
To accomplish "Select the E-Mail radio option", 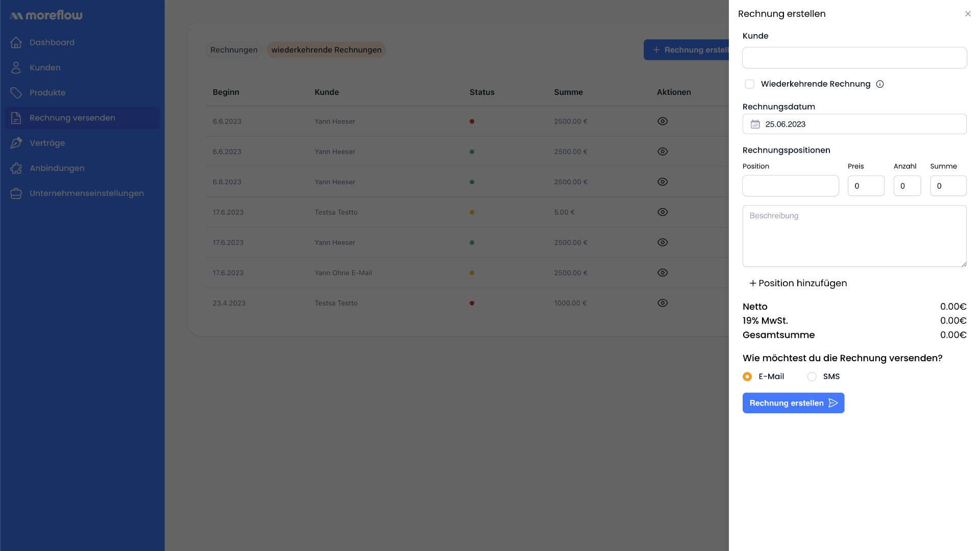I will 747,377.
